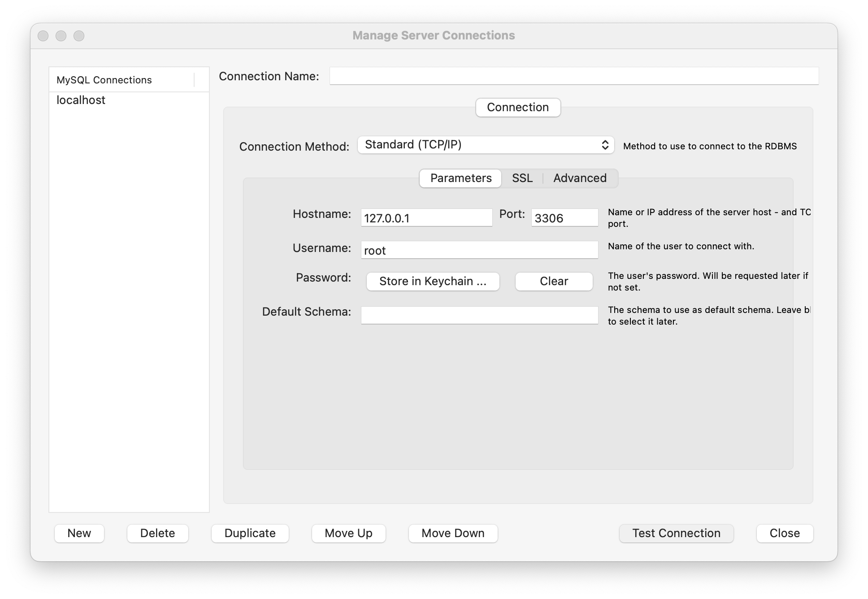Click the Connection Name input field
Screen dimensions: 868x599
pos(573,76)
